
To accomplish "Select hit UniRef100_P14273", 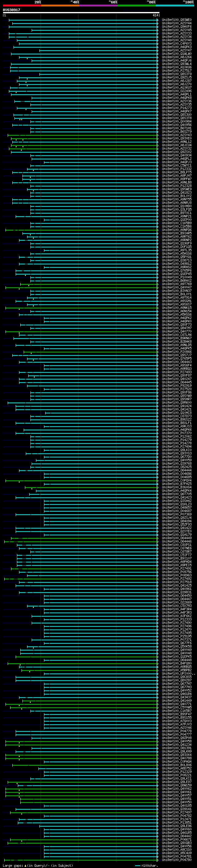I will pos(176,108).
